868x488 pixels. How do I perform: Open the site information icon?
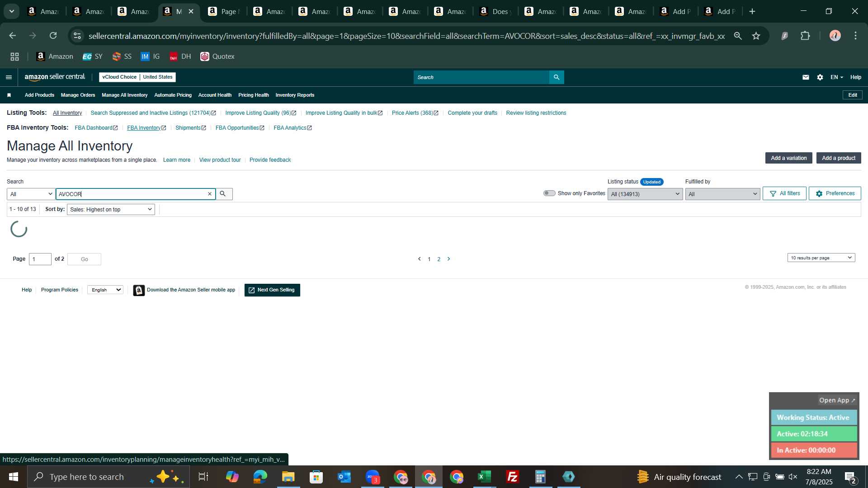click(77, 36)
